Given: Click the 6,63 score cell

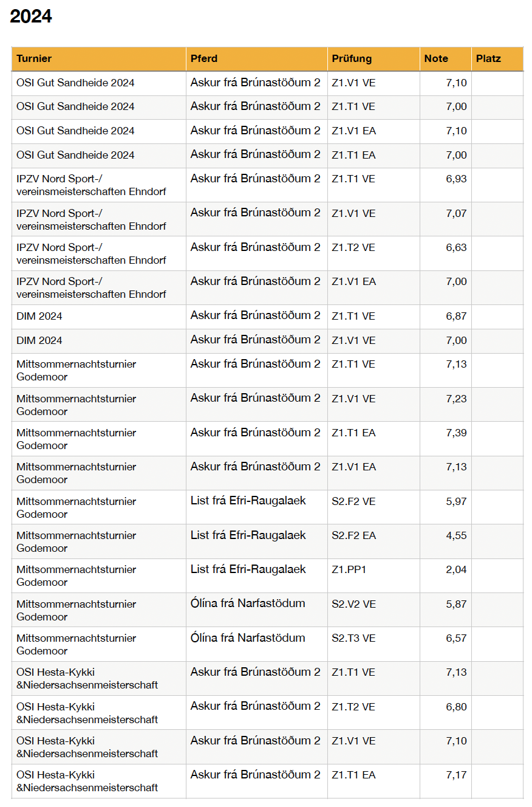Looking at the screenshot, I should coord(456,248).
